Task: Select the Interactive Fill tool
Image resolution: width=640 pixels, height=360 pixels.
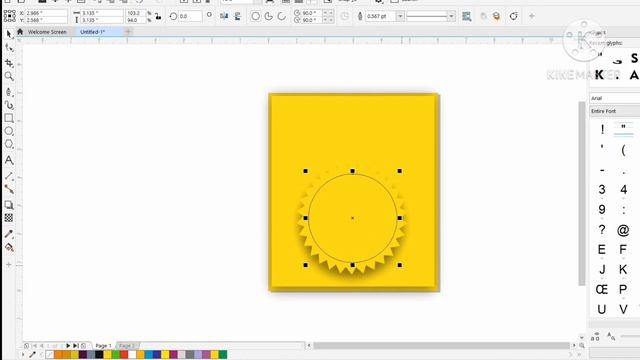Action: 9,247
